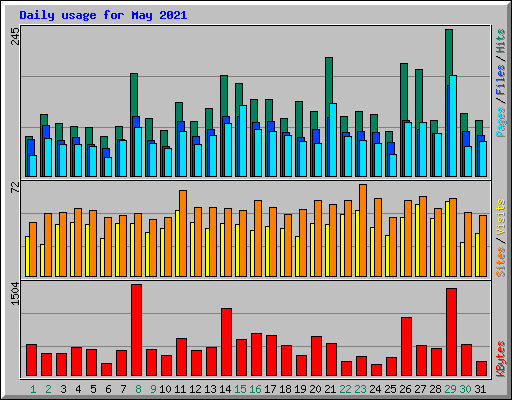Click day label '23' on the x-axis
Image resolution: width=512 pixels, height=400 pixels.
click(360, 389)
